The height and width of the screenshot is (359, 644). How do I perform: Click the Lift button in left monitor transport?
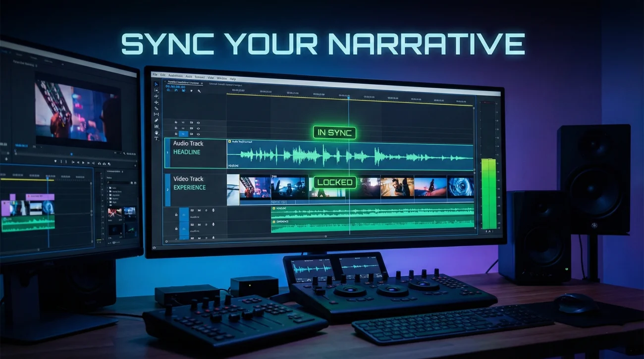(x=99, y=163)
